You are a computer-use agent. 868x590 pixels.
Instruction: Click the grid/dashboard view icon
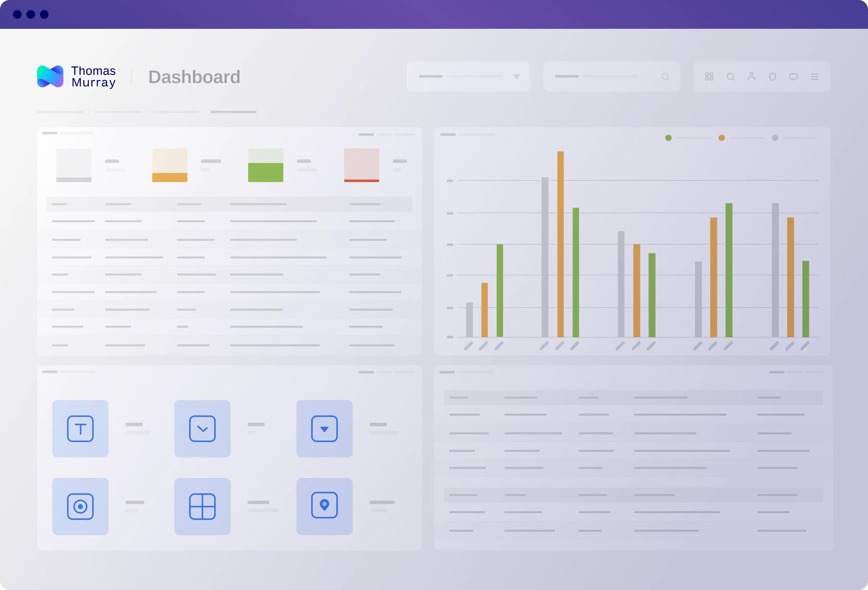pyautogui.click(x=709, y=77)
